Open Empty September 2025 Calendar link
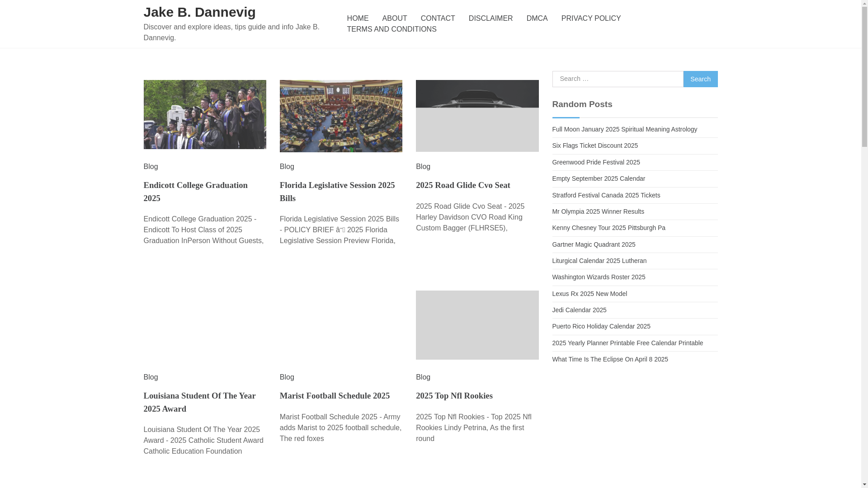The image size is (868, 488). coord(599,178)
